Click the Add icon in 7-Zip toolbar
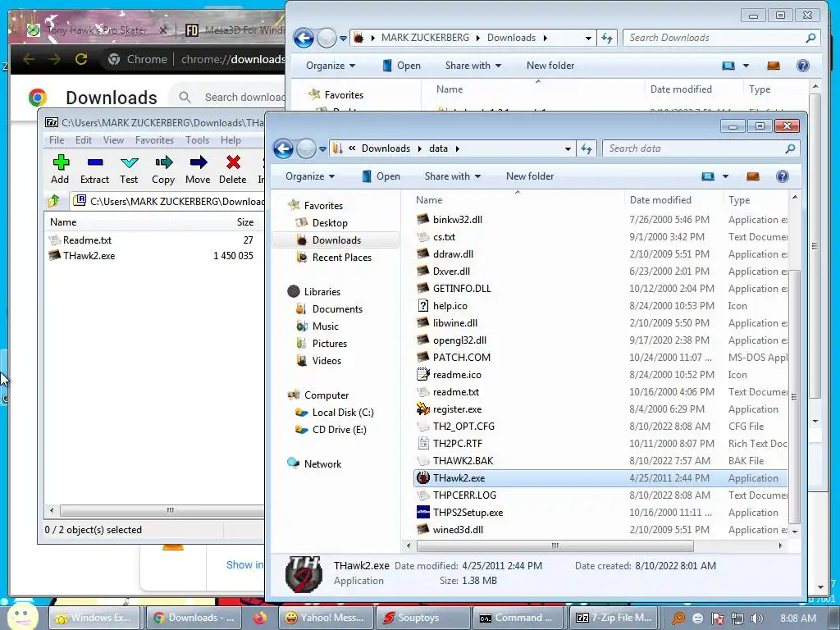The height and width of the screenshot is (630, 840). (61, 162)
